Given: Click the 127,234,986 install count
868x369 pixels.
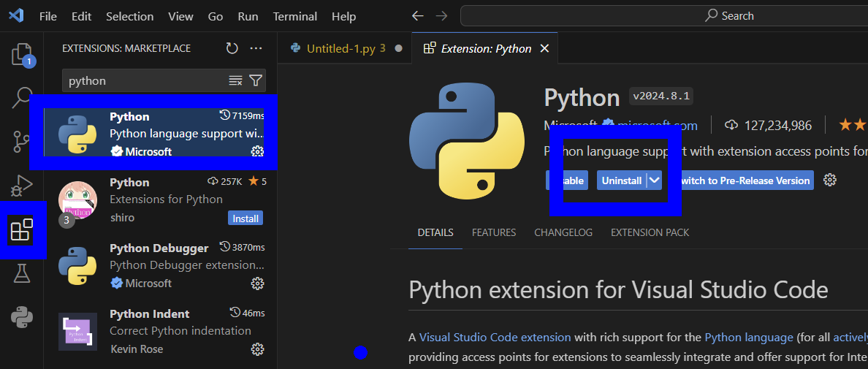Looking at the screenshot, I should pos(769,126).
